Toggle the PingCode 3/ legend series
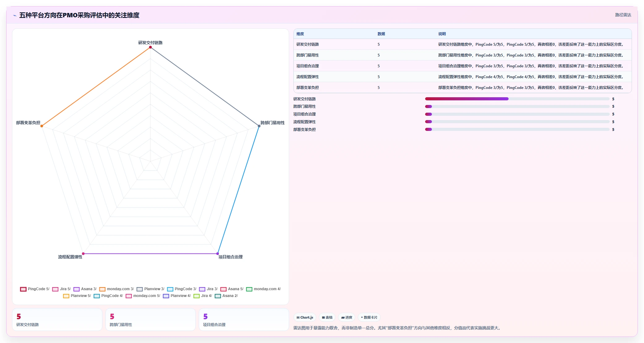Viewport: 644px width, 343px height. click(181, 289)
